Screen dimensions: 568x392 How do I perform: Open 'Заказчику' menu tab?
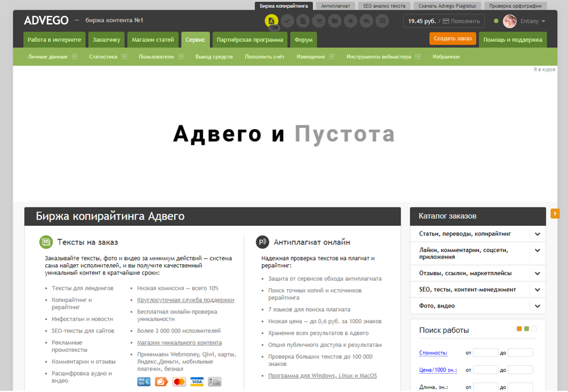coord(106,40)
